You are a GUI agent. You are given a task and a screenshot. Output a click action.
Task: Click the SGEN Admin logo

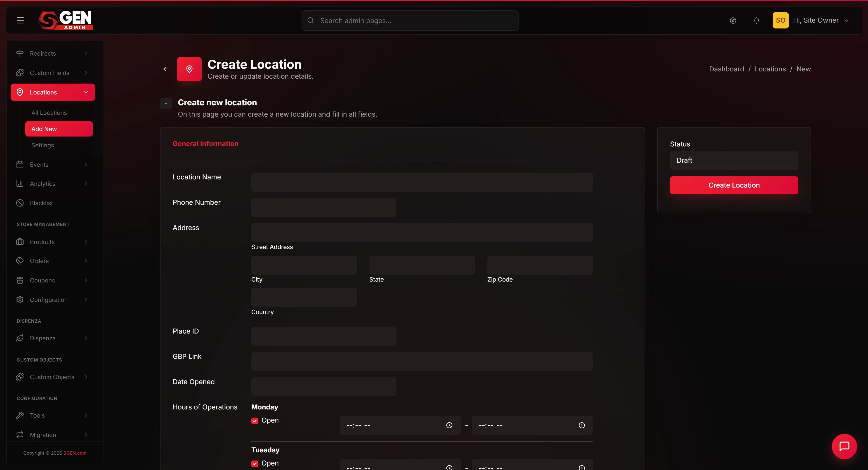[x=65, y=20]
